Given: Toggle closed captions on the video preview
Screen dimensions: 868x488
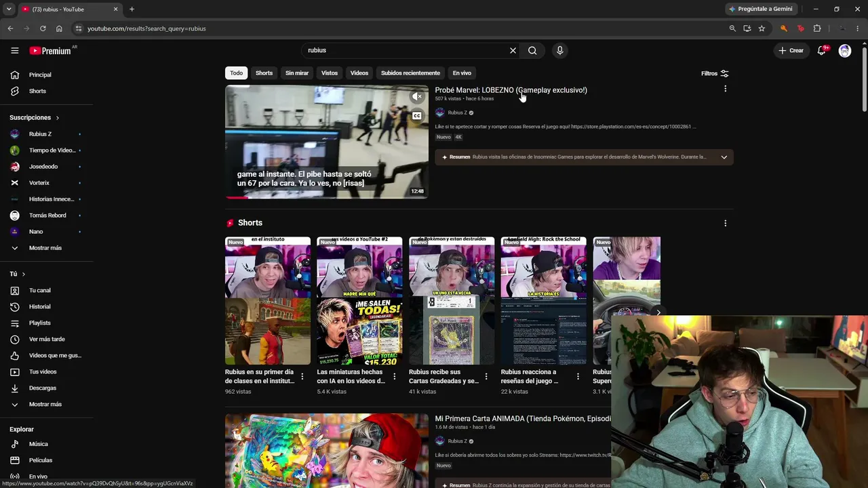Looking at the screenshot, I should click(x=417, y=116).
